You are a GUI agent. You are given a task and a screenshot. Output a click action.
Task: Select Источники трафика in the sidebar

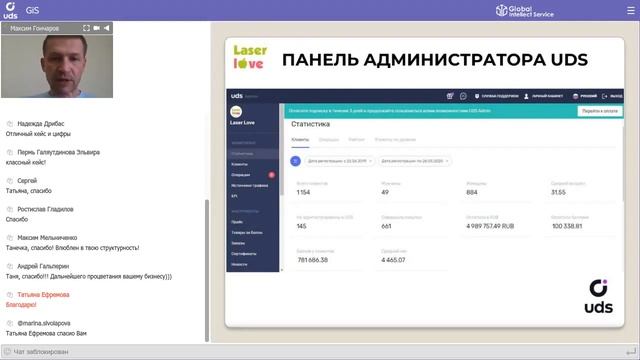[250, 186]
